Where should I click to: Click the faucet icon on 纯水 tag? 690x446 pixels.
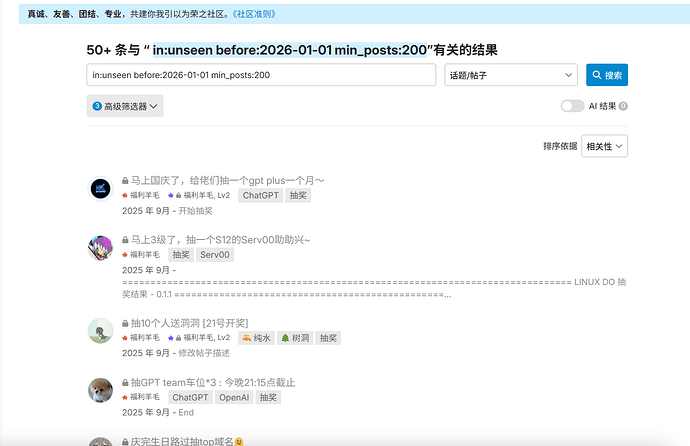[247, 338]
